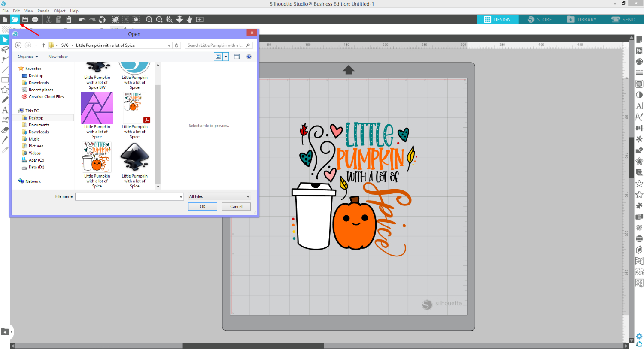Open the recent locations dropdown arrow
The image size is (644, 349).
coord(36,45)
